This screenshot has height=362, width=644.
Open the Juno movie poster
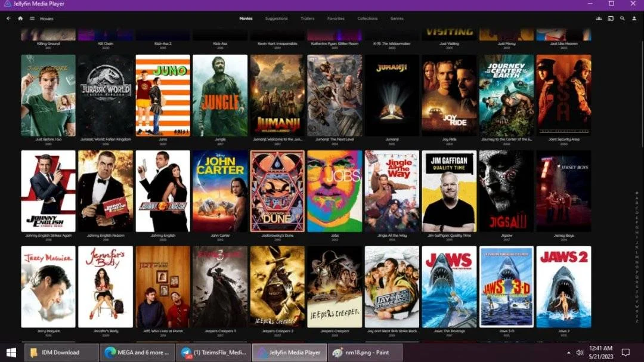[x=163, y=95]
